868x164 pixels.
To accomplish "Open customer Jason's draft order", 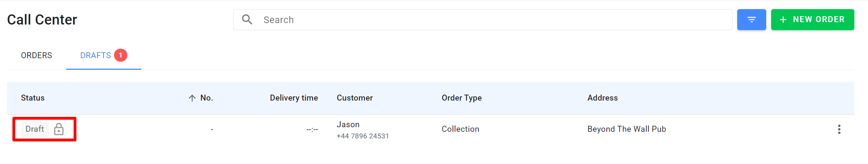I will click(x=348, y=125).
